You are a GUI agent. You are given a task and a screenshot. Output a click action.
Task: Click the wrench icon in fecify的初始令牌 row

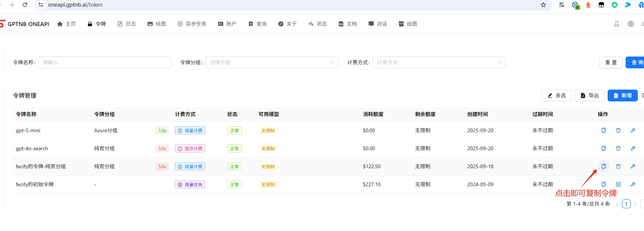[633, 184]
